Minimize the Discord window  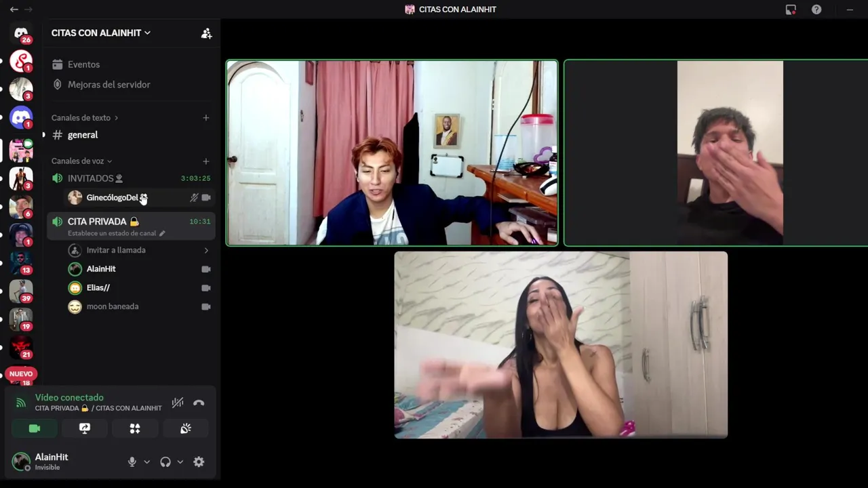click(x=850, y=9)
